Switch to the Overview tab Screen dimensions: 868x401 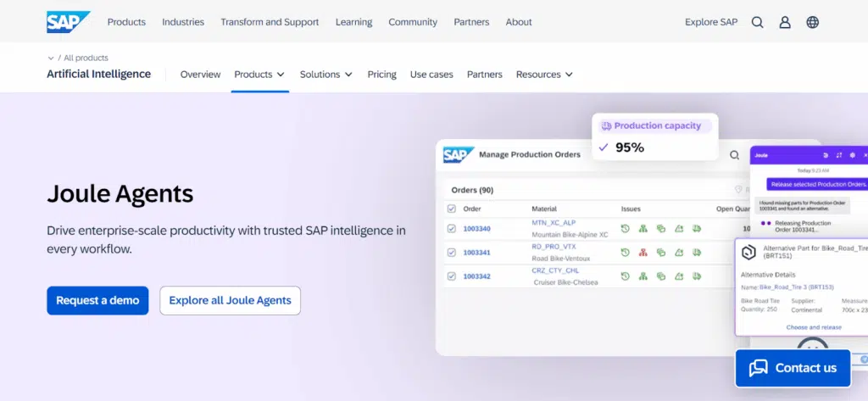click(200, 75)
